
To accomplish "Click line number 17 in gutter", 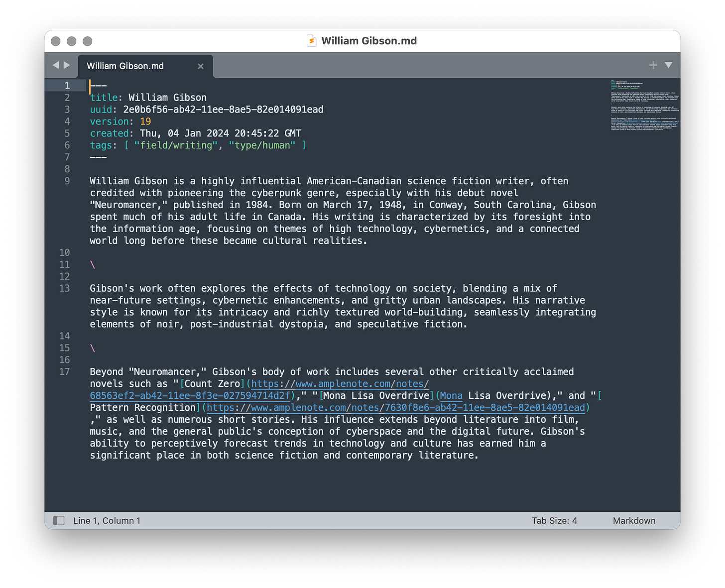I will pos(64,372).
